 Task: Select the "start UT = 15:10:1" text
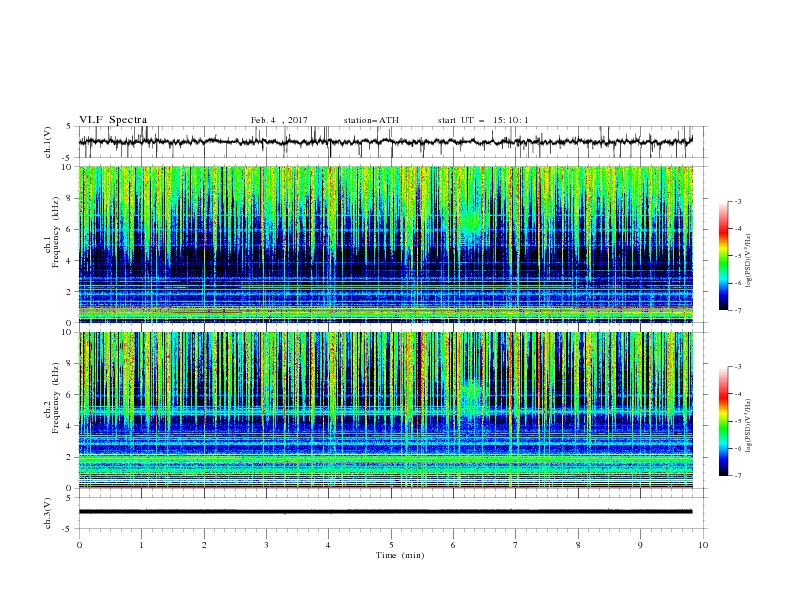(x=483, y=120)
